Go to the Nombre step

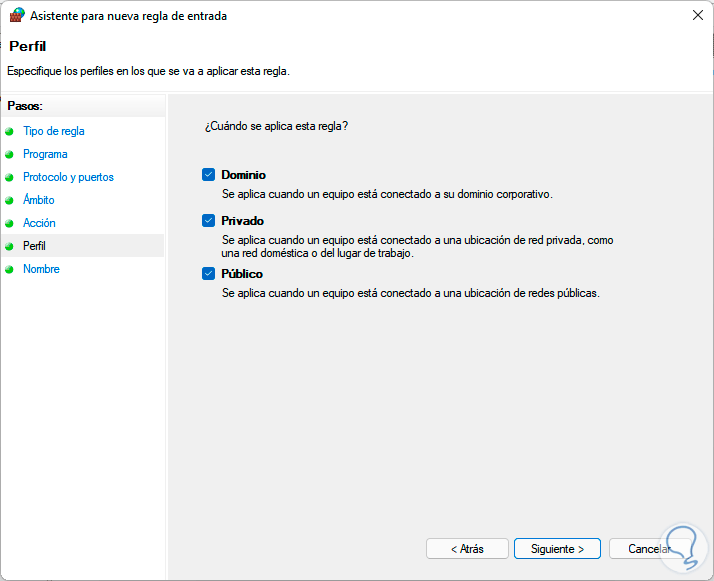pyautogui.click(x=41, y=269)
